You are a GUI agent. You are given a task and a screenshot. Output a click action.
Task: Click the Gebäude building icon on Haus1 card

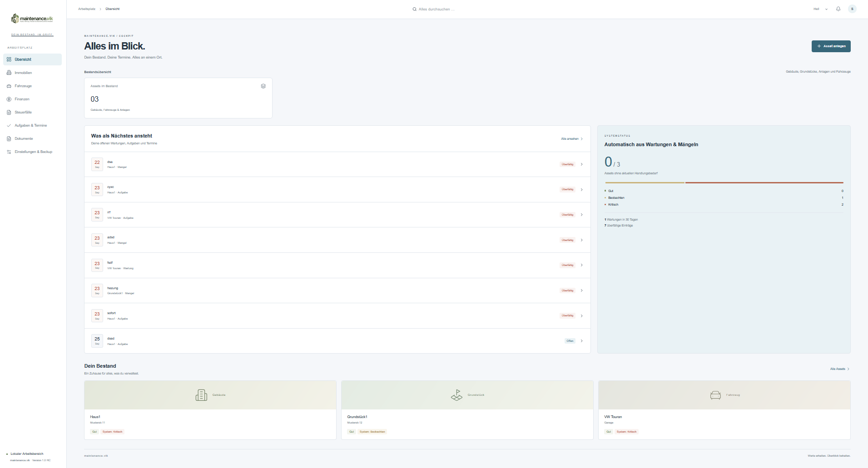click(x=201, y=395)
